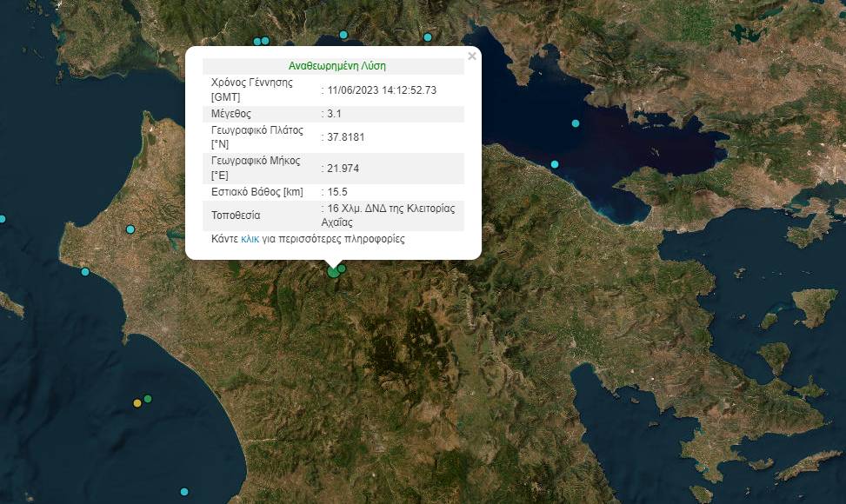Click the cyan marker at the map's bottom edge
The width and height of the screenshot is (846, 504).
click(x=183, y=492)
